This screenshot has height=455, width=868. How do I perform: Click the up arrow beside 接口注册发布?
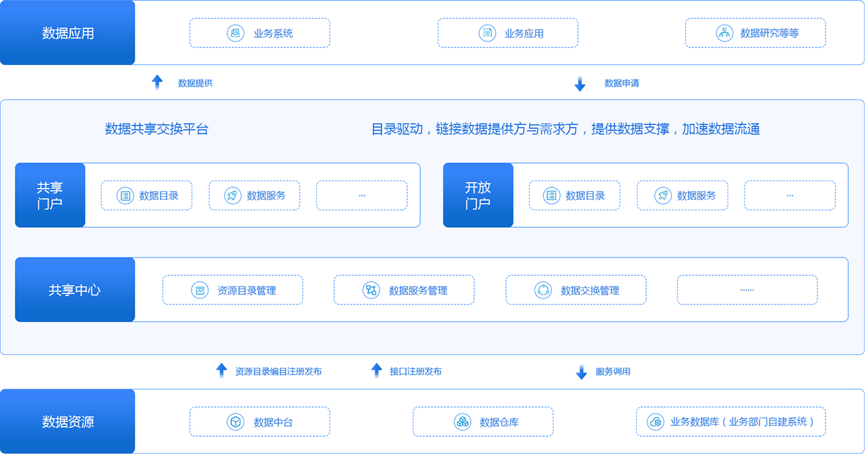click(x=377, y=370)
